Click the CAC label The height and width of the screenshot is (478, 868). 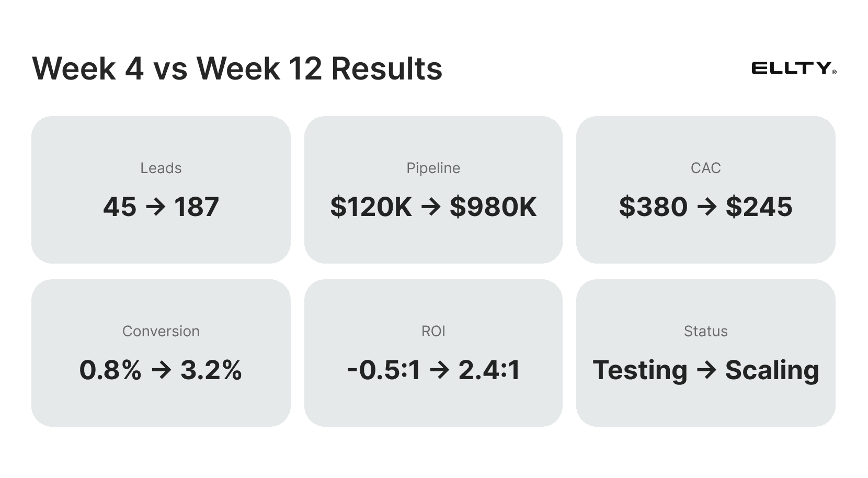pyautogui.click(x=706, y=168)
